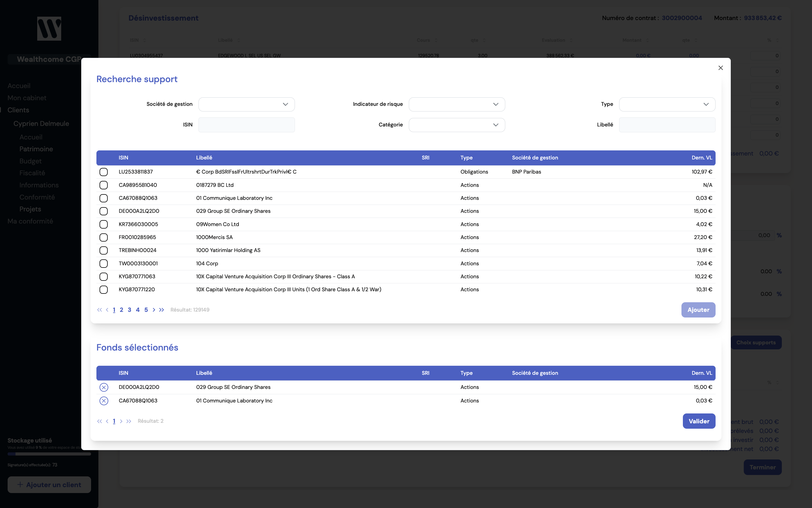Jump to last page of search results
The image size is (812, 508).
click(161, 310)
